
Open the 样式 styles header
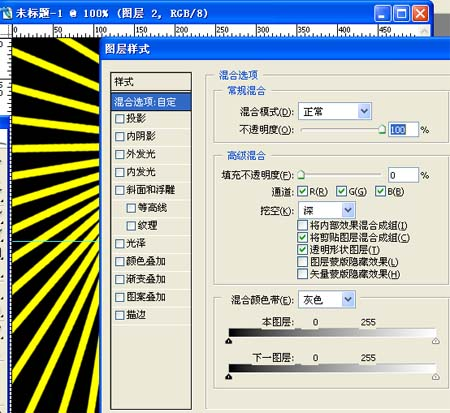pyautogui.click(x=151, y=82)
